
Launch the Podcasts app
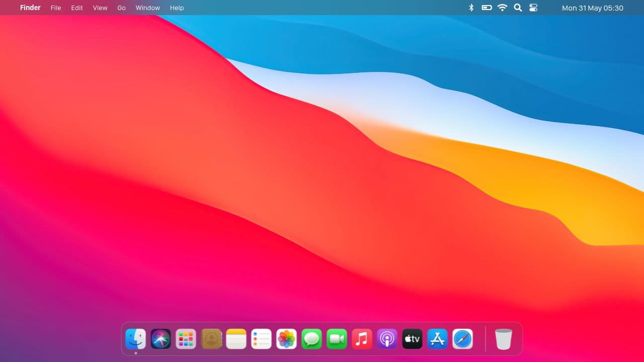pos(387,339)
